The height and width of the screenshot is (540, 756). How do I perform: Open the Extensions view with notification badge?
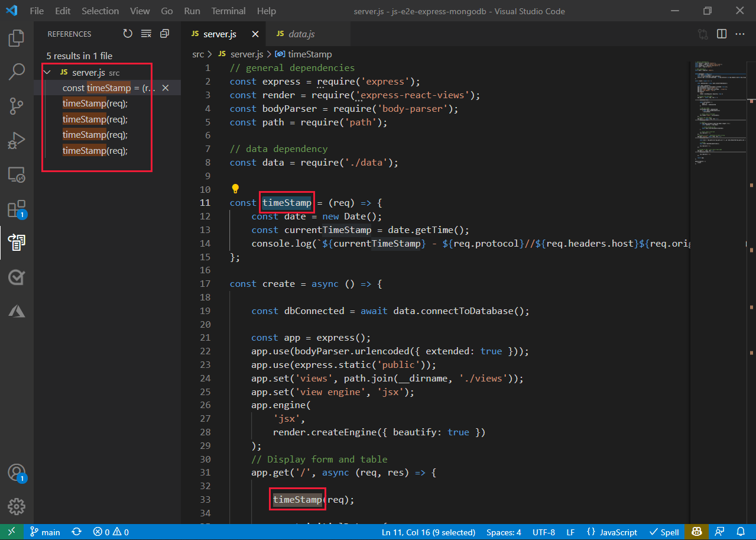click(16, 208)
